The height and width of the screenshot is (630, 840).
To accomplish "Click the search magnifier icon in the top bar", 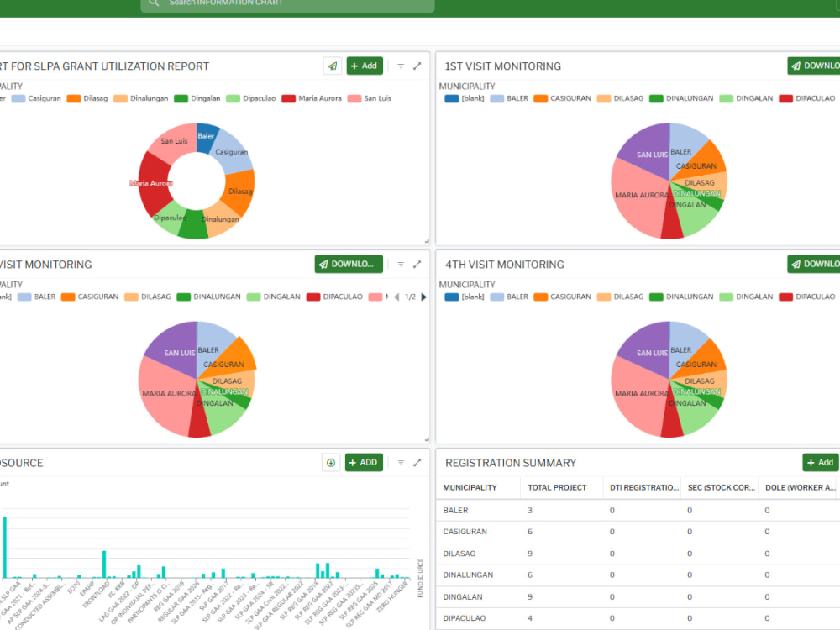I will coord(154,3).
